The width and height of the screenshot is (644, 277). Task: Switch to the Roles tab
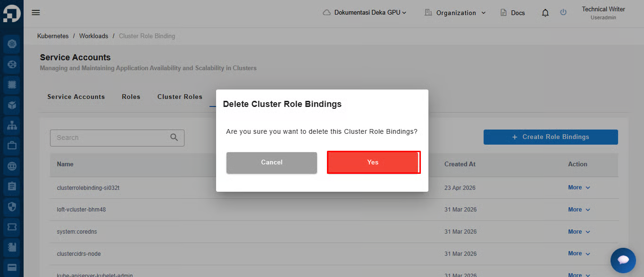131,97
